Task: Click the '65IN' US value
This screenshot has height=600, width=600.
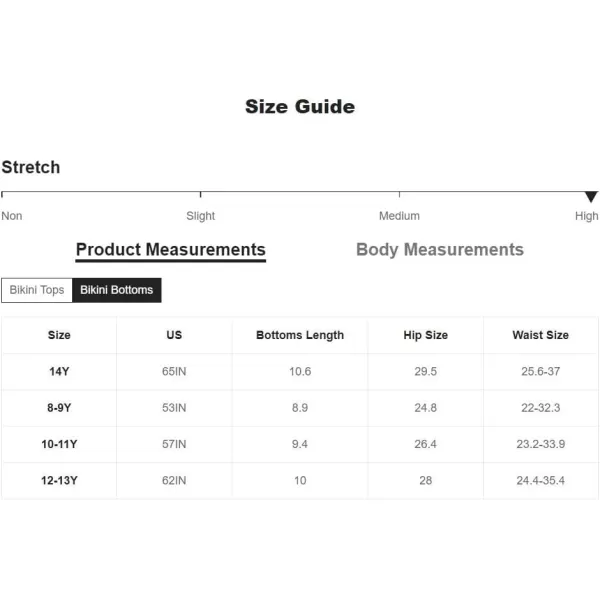Action: tap(174, 371)
